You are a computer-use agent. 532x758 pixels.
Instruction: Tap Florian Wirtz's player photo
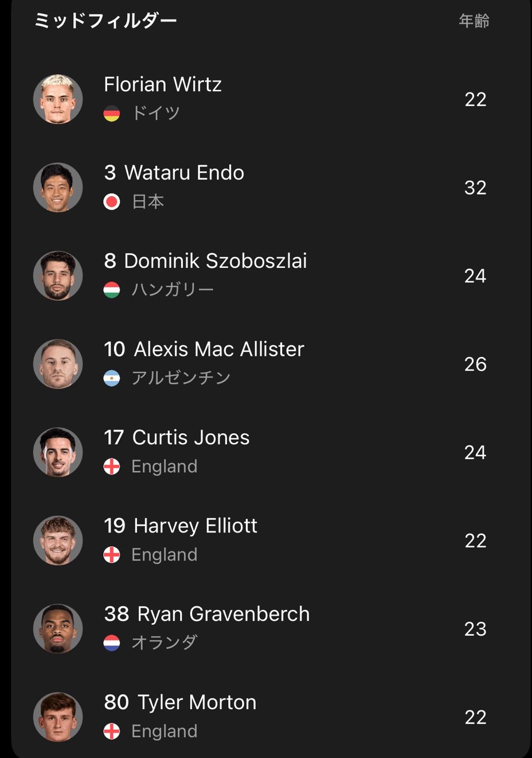[58, 99]
